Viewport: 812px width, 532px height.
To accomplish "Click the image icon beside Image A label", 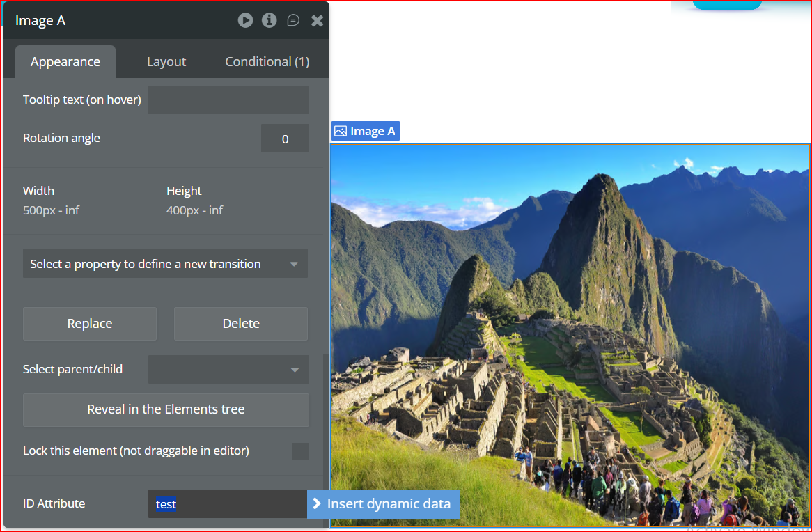I will click(x=341, y=131).
